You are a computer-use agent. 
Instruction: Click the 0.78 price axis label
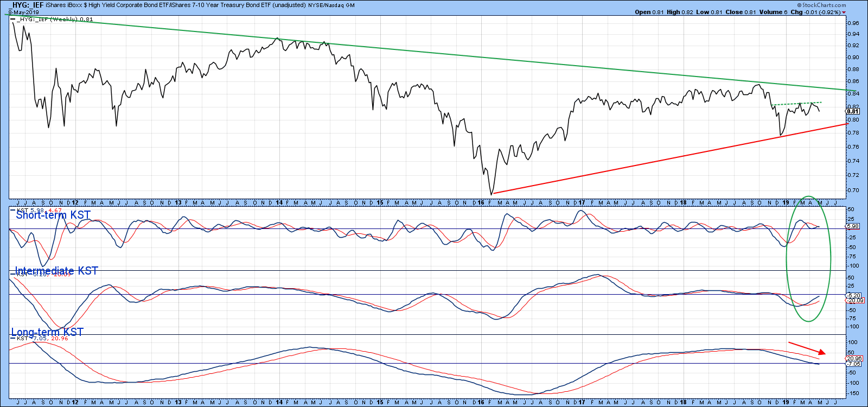(853, 133)
